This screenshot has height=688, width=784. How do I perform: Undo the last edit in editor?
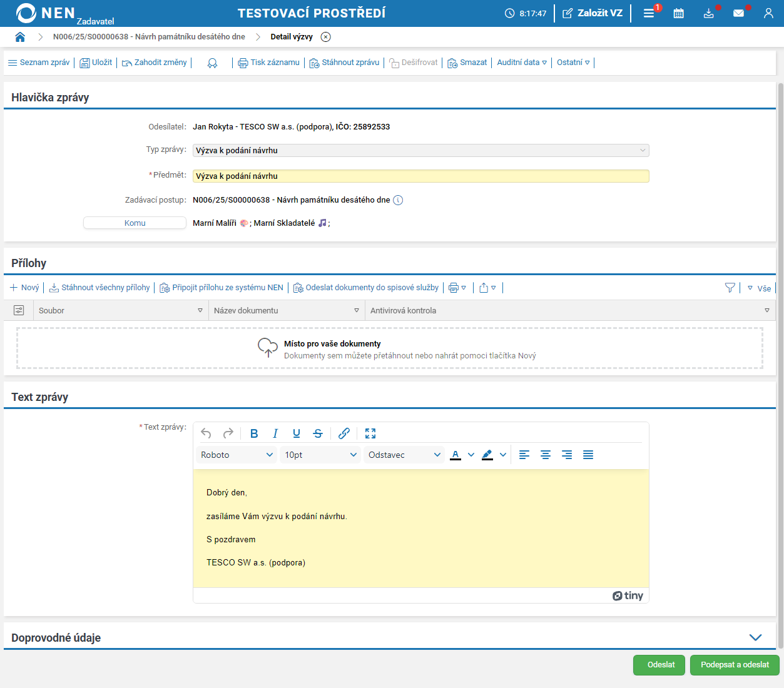pos(206,433)
